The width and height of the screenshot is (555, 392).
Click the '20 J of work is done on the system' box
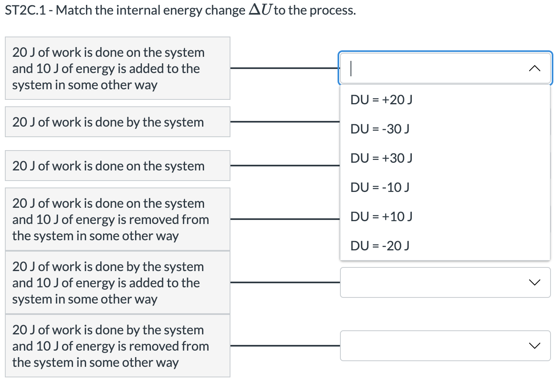[117, 166]
